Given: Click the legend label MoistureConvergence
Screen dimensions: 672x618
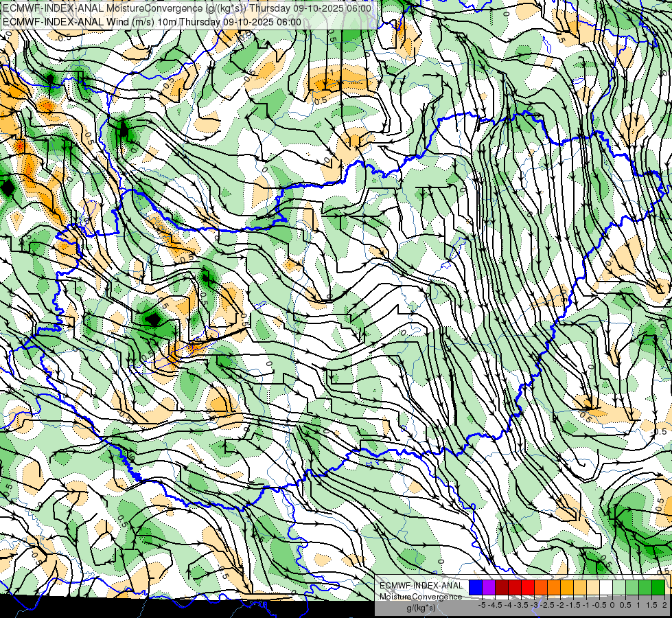Looking at the screenshot, I should coord(421,597).
